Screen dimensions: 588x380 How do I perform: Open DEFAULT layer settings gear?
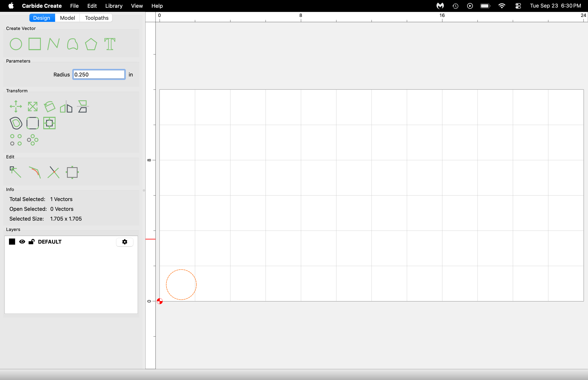[x=125, y=242]
